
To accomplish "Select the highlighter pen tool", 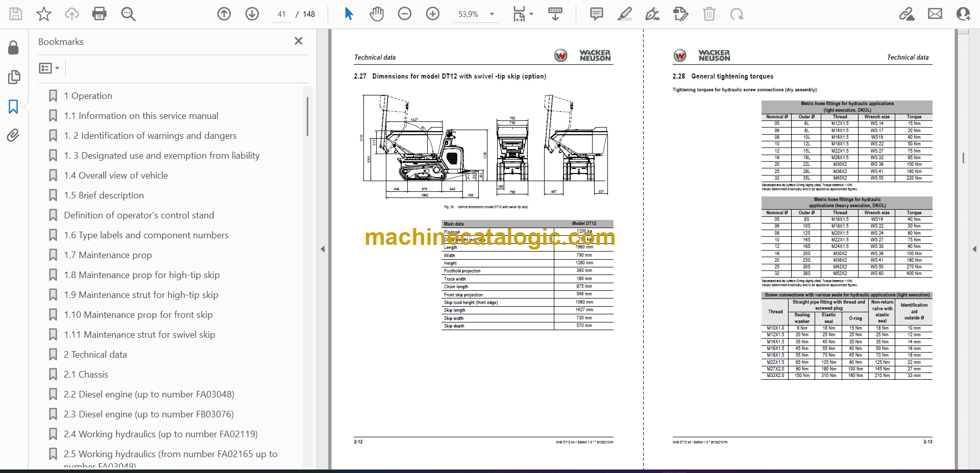I will pyautogui.click(x=624, y=14).
